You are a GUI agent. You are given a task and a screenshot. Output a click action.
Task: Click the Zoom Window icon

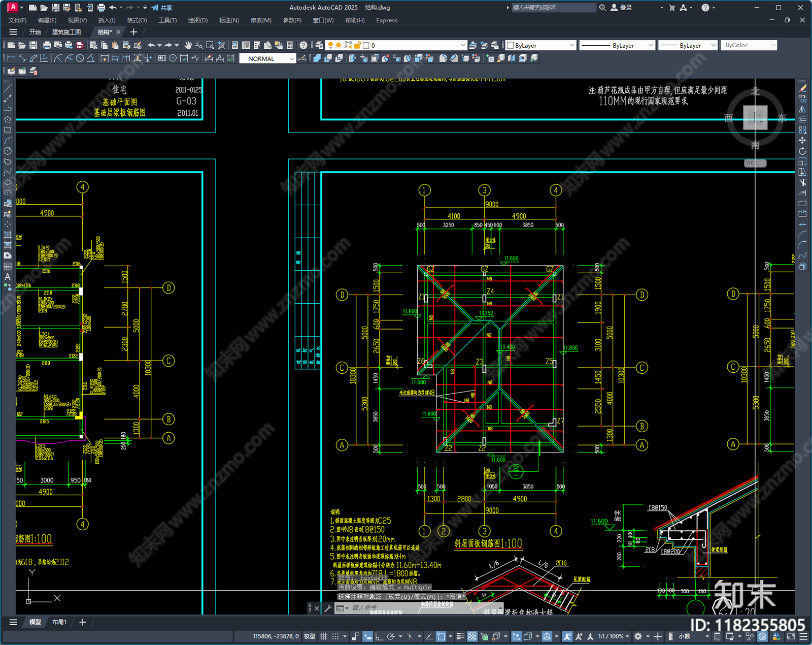point(210,45)
